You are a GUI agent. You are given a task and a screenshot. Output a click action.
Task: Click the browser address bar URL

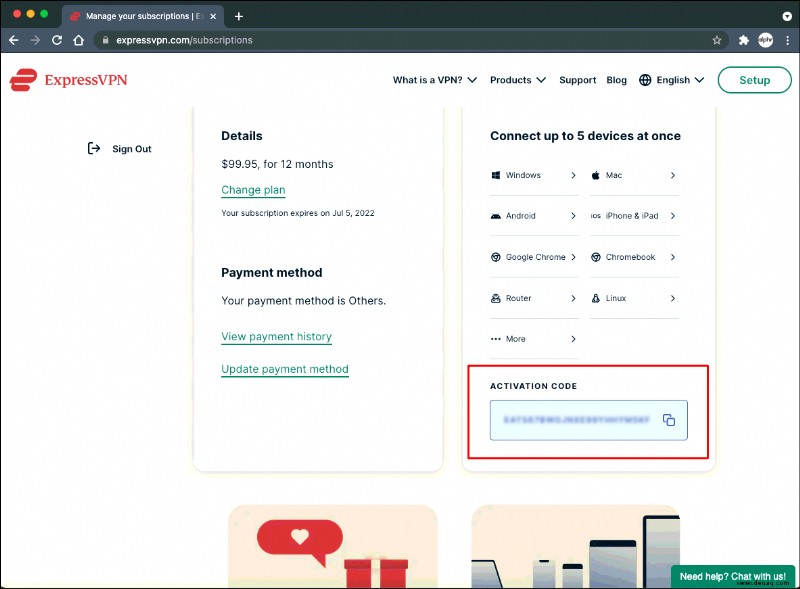tap(184, 40)
